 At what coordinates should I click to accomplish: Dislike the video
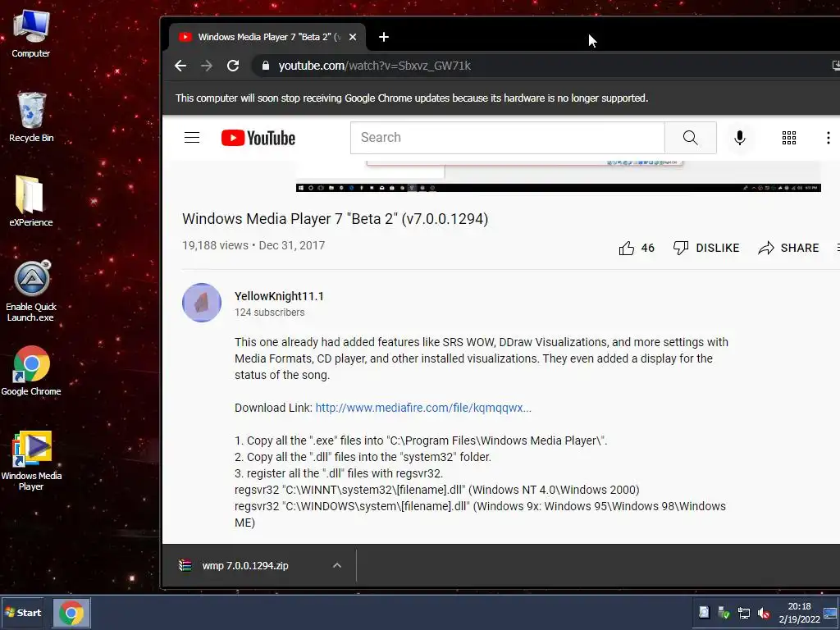[706, 248]
